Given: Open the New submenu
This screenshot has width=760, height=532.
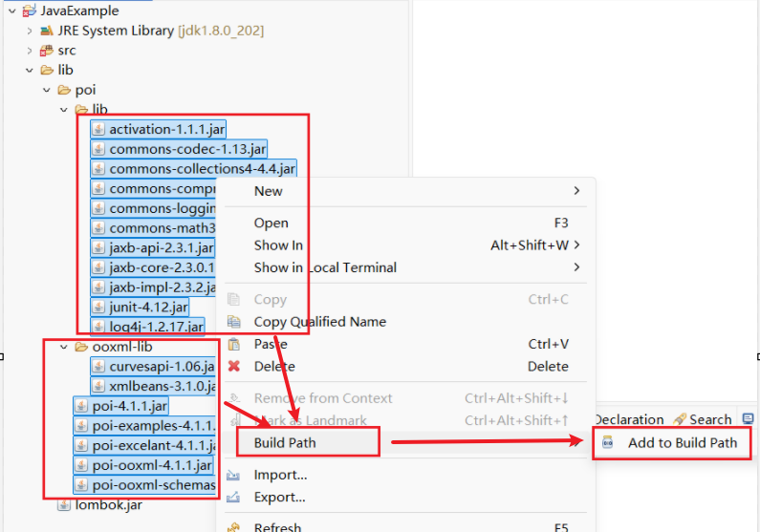Looking at the screenshot, I should (405, 191).
